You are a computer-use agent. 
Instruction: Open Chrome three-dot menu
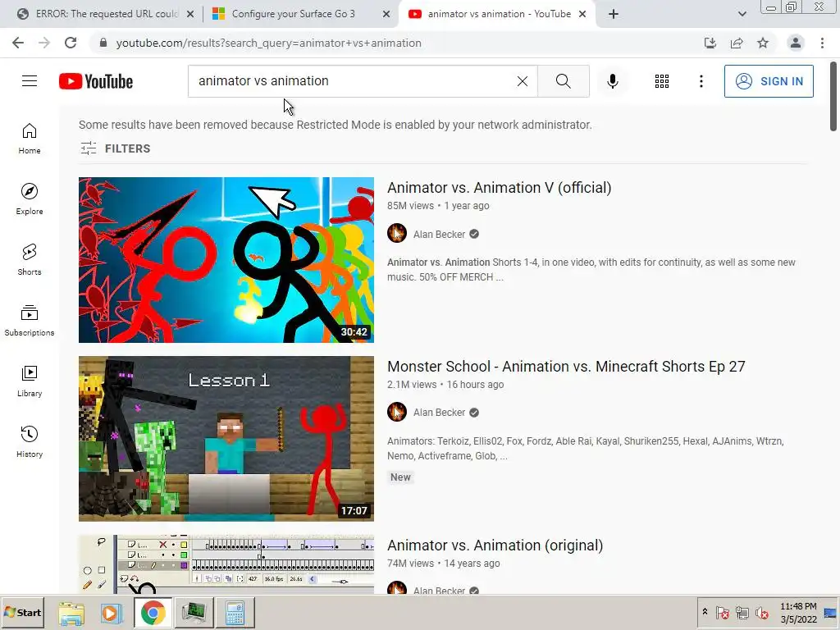[x=822, y=43]
